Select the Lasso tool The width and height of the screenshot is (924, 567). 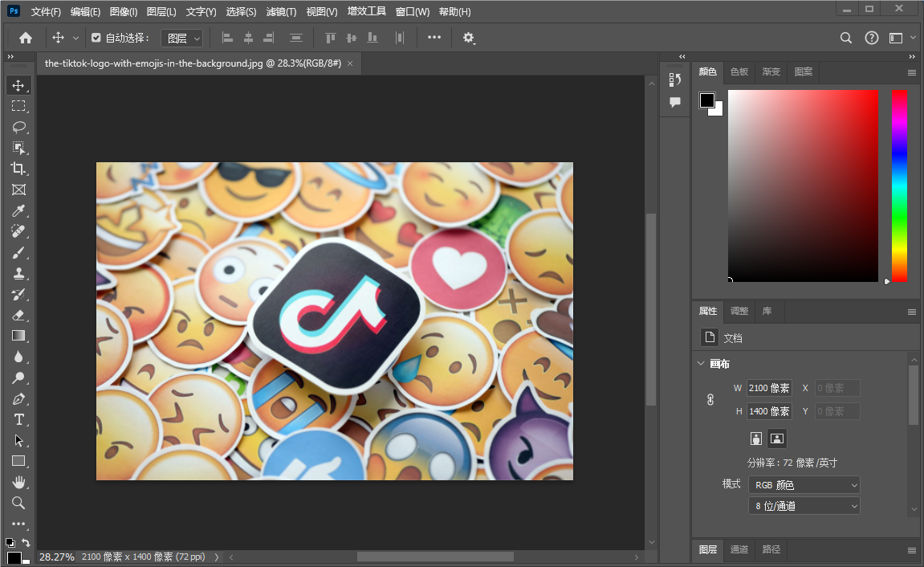click(x=19, y=127)
